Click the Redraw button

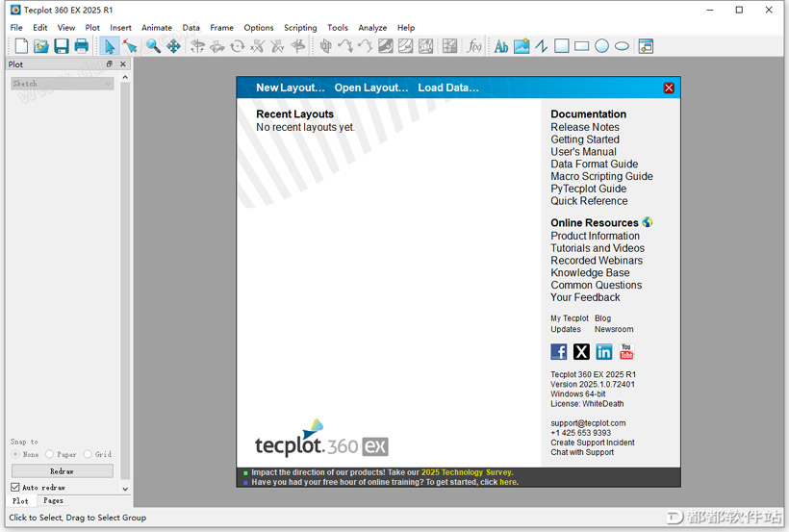tap(62, 471)
